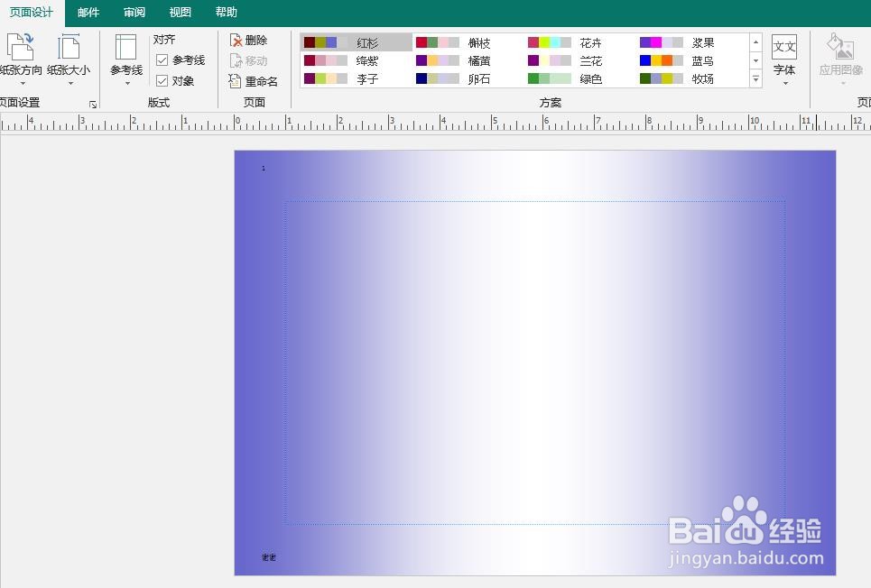Viewport: 871px width, 588px height.
Task: Select the 槲枝 color scheme
Action: coord(468,42)
